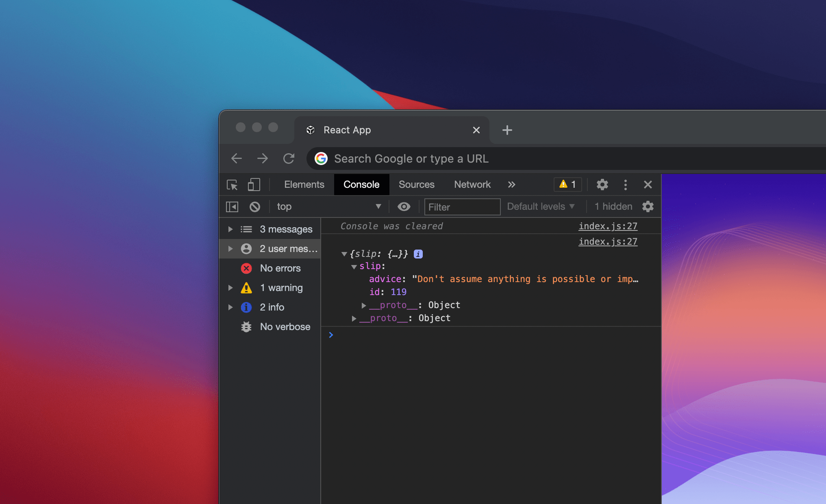The image size is (826, 504).
Task: Open DevTools settings gear
Action: coord(602,185)
